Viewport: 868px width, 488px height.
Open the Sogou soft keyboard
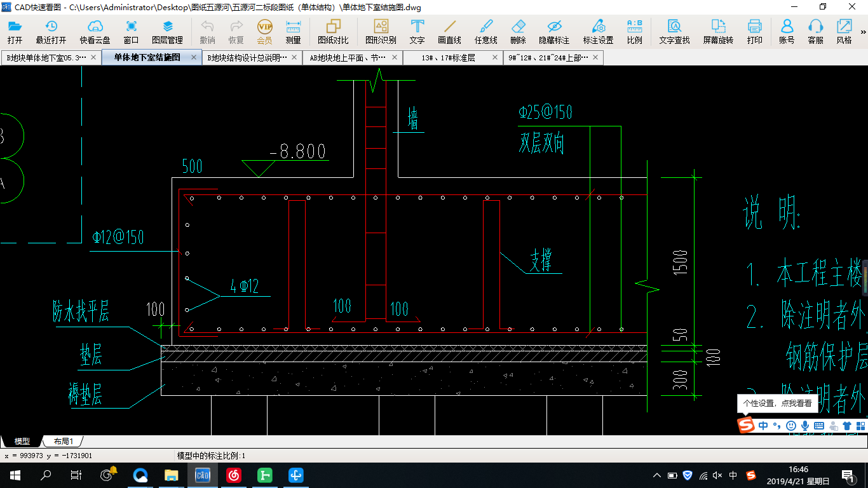tap(819, 425)
